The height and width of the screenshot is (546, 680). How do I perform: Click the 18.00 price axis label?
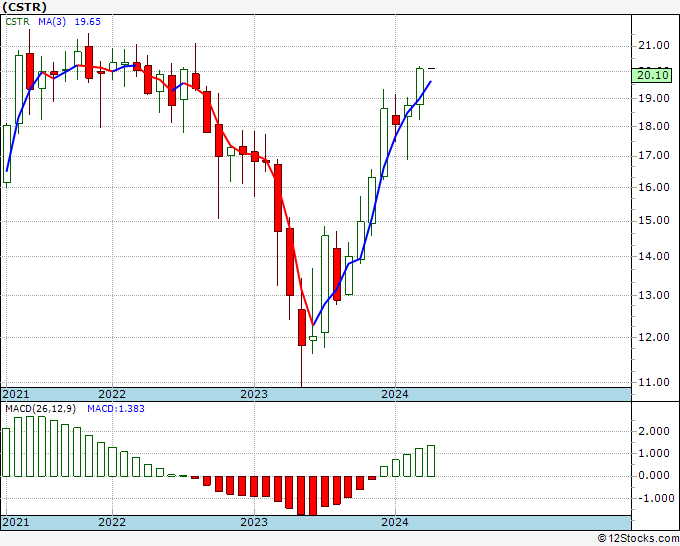click(x=653, y=126)
